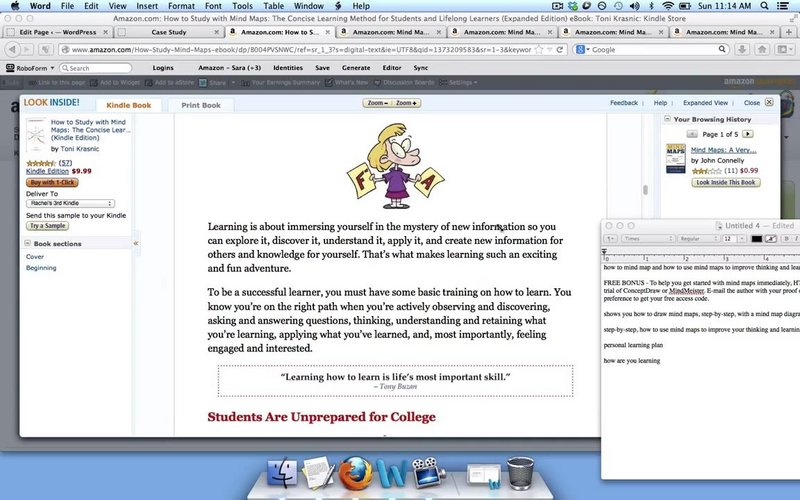800x500 pixels.
Task: Collapse the Book sections expander
Action: pos(28,243)
